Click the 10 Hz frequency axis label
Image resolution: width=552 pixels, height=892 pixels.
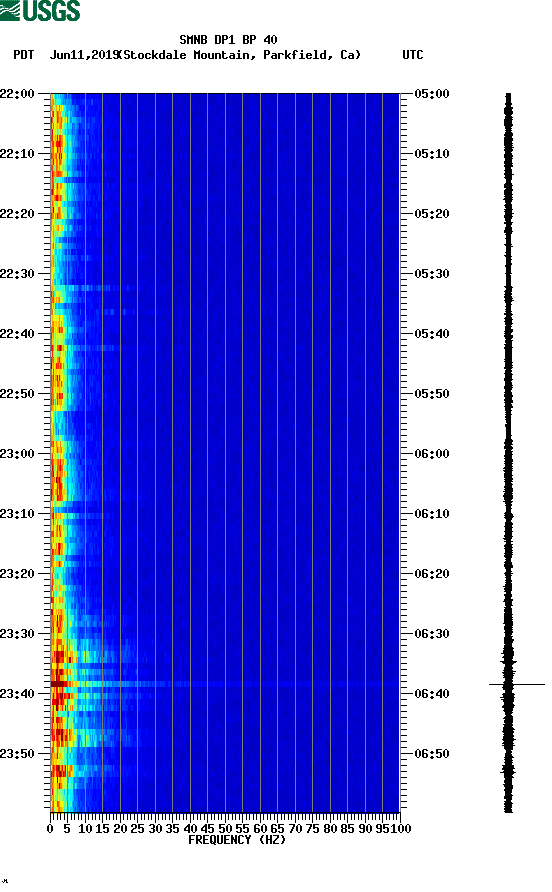click(85, 829)
